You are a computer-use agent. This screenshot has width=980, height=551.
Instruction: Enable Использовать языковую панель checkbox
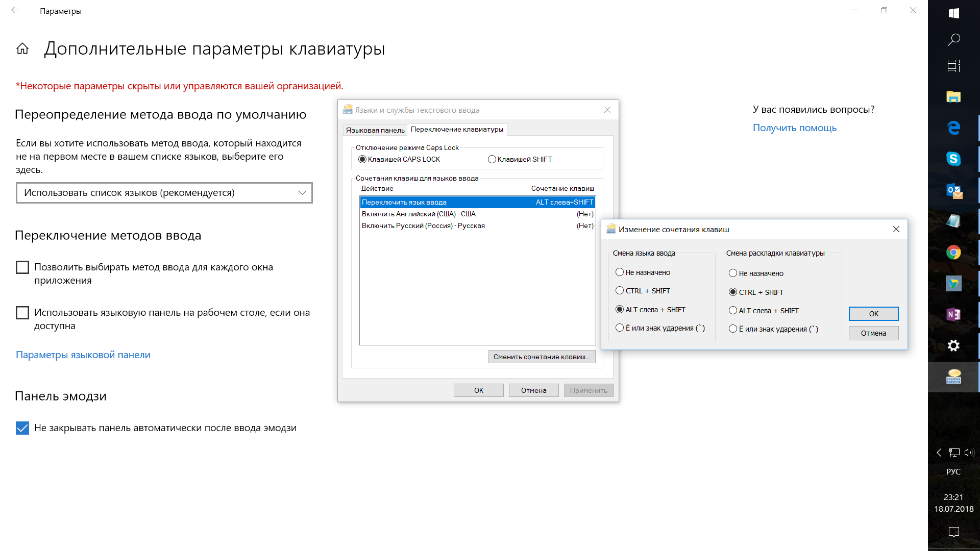coord(23,312)
